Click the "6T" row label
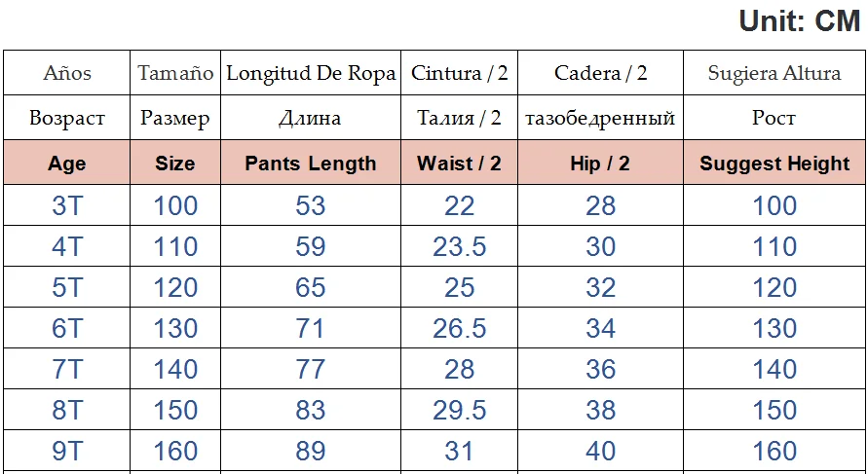The image size is (868, 474). pos(67,328)
